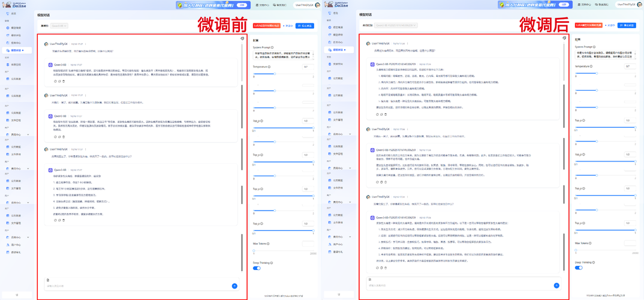Click Deep Thinking info icon, 微调后 window
The width and height of the screenshot is (644, 300).
pyautogui.click(x=594, y=262)
